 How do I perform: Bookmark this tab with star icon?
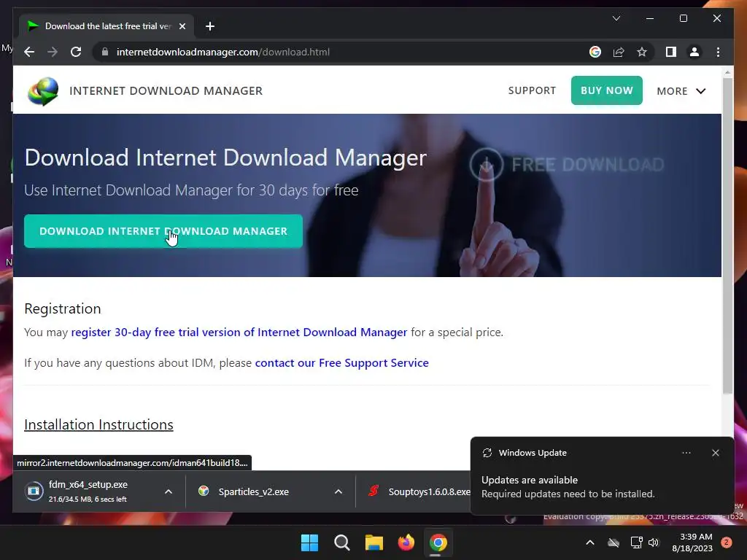point(642,52)
